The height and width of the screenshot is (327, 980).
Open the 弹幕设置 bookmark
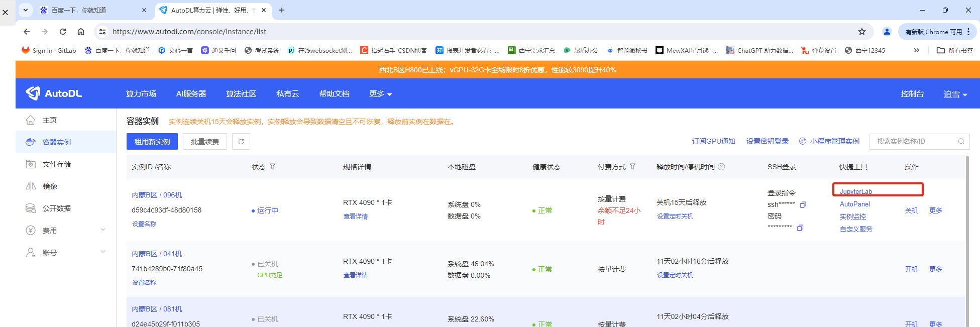tap(819, 50)
